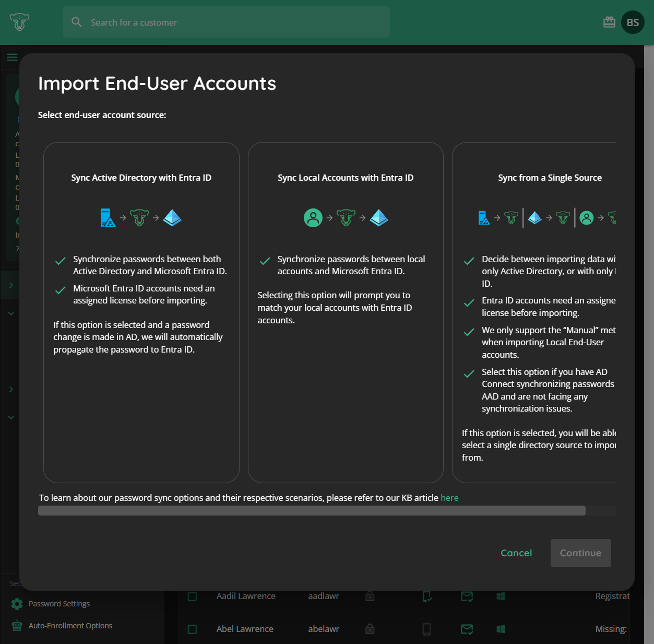The image size is (654, 644).
Task: Select Sync Local Accounts with Entra ID card
Action: tap(346, 312)
